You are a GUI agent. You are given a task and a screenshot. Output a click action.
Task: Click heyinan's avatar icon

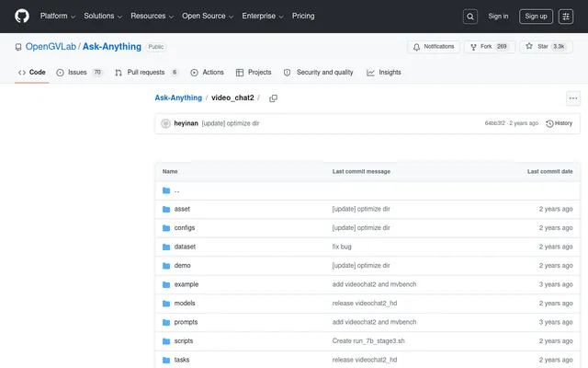(x=165, y=123)
